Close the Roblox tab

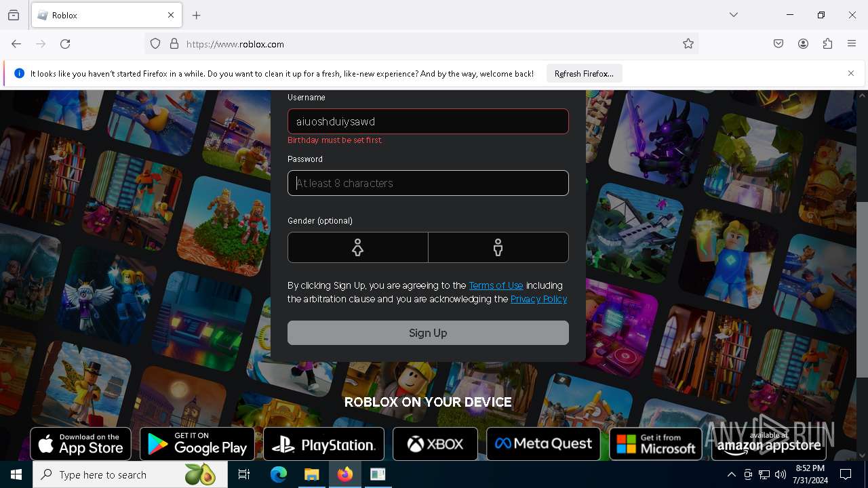171,15
